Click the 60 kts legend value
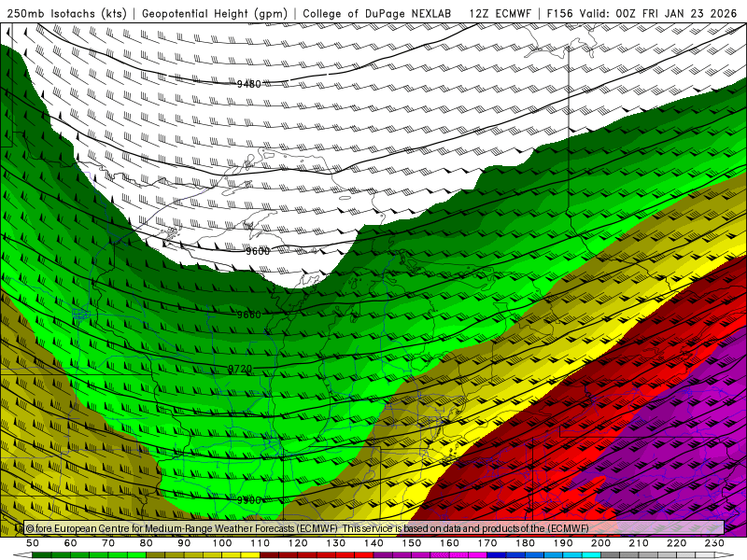 click(70, 543)
